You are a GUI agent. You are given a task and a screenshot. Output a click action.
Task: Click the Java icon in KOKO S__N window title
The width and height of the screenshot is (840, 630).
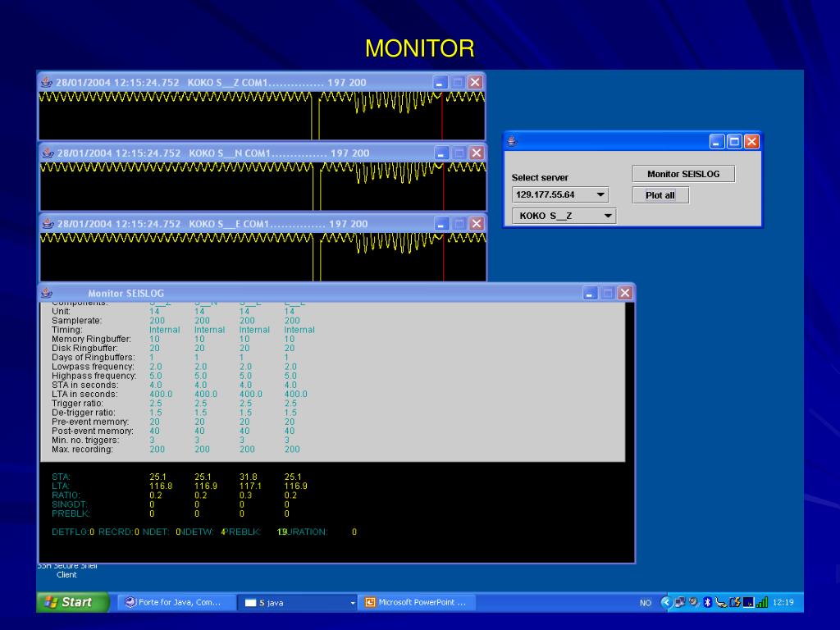click(48, 153)
